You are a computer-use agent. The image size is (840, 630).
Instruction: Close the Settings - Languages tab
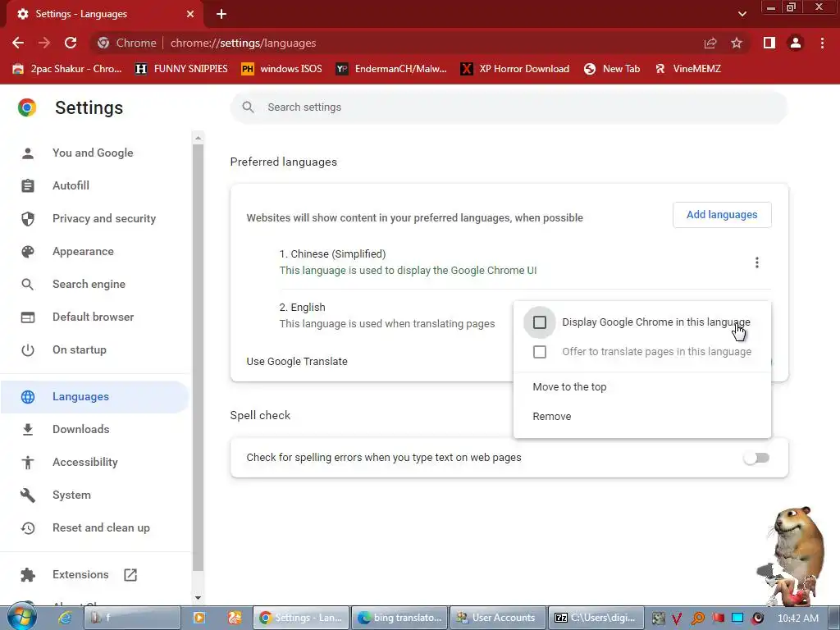pos(190,14)
